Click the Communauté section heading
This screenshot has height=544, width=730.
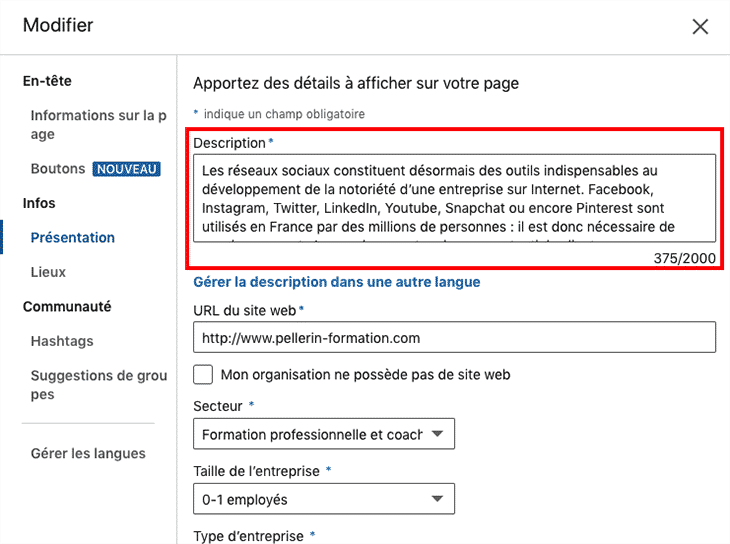(67, 306)
